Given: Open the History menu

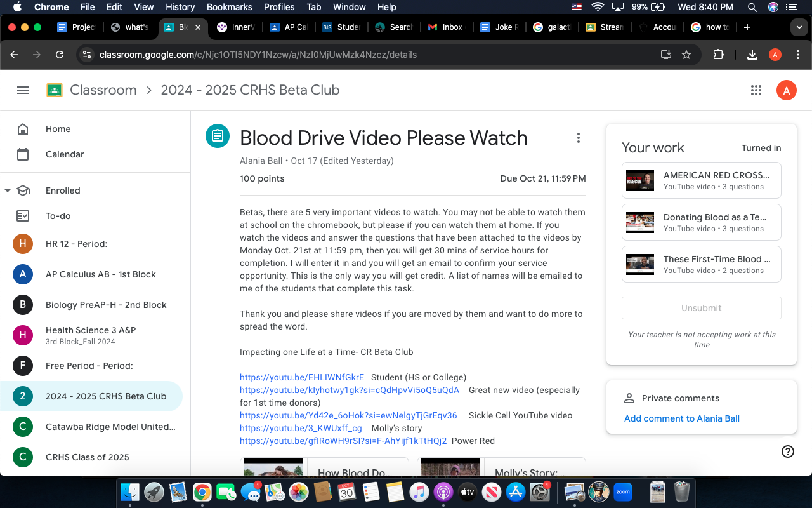Looking at the screenshot, I should [180, 7].
